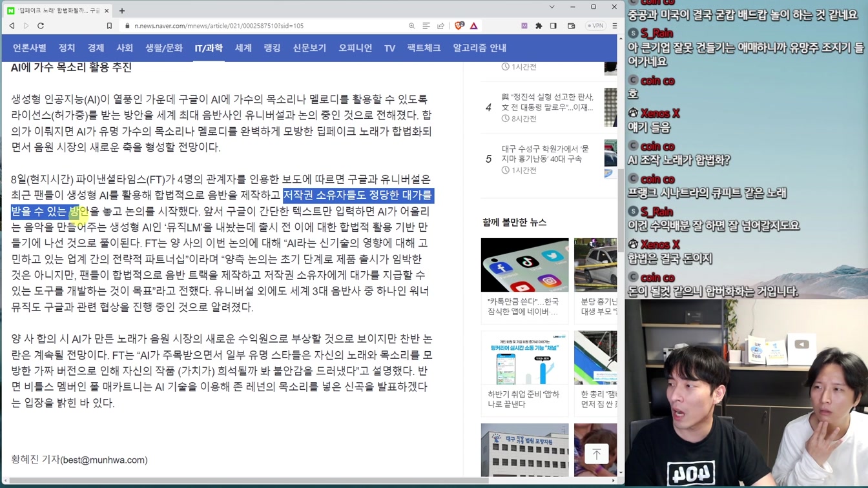Open the extensions puzzle icon
The height and width of the screenshot is (488, 868).
click(x=539, y=26)
